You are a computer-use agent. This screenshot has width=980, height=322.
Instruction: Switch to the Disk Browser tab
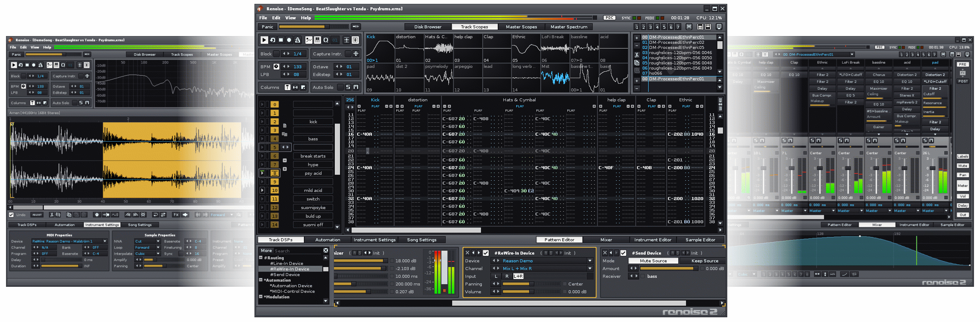point(428,27)
